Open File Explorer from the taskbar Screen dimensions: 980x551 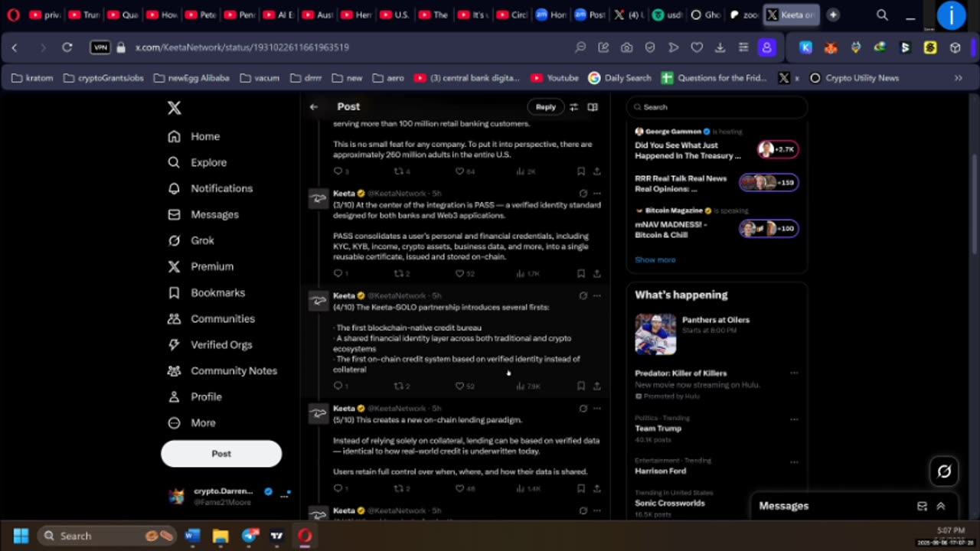[x=220, y=536]
